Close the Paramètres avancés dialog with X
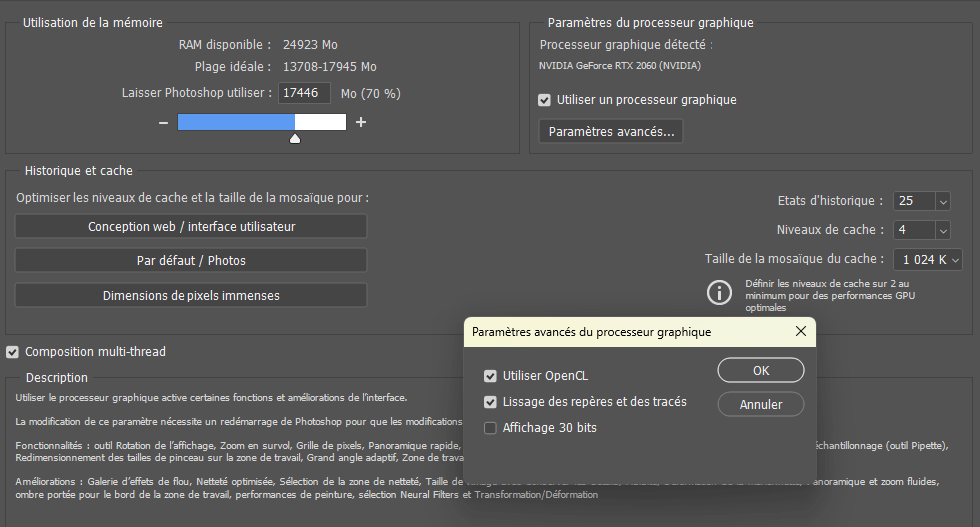The height and width of the screenshot is (527, 980). (x=800, y=331)
